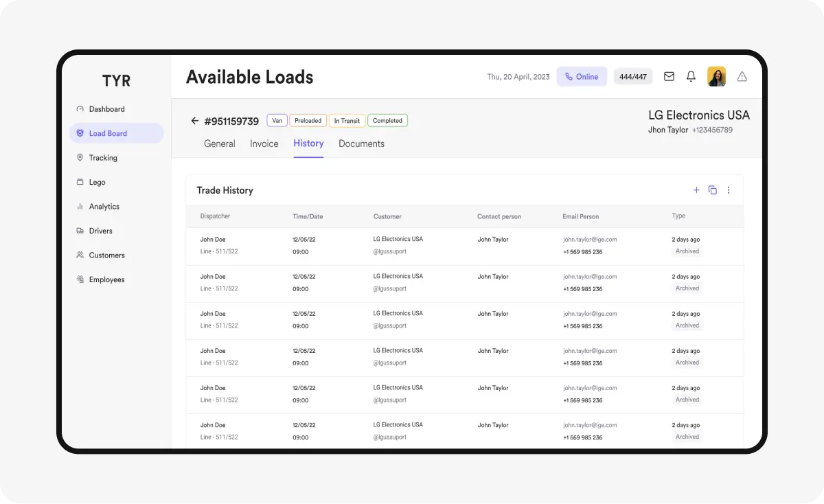
Task: Switch to the Documents tab
Action: pos(361,144)
